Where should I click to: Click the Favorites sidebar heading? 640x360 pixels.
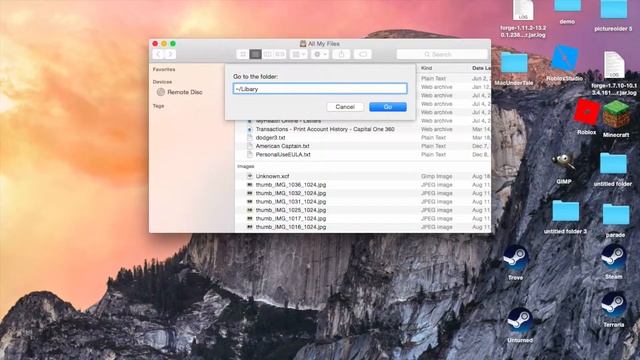click(x=164, y=70)
